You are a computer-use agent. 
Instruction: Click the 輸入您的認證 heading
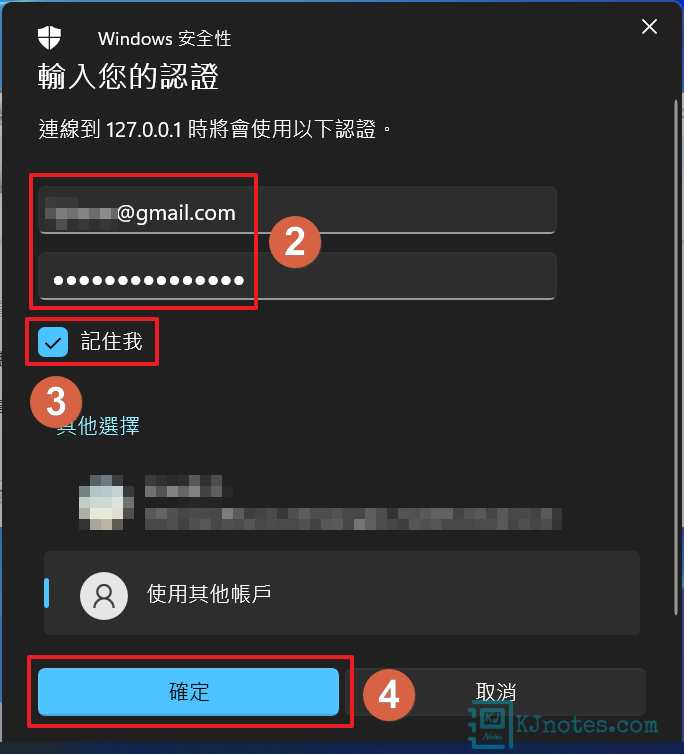128,77
